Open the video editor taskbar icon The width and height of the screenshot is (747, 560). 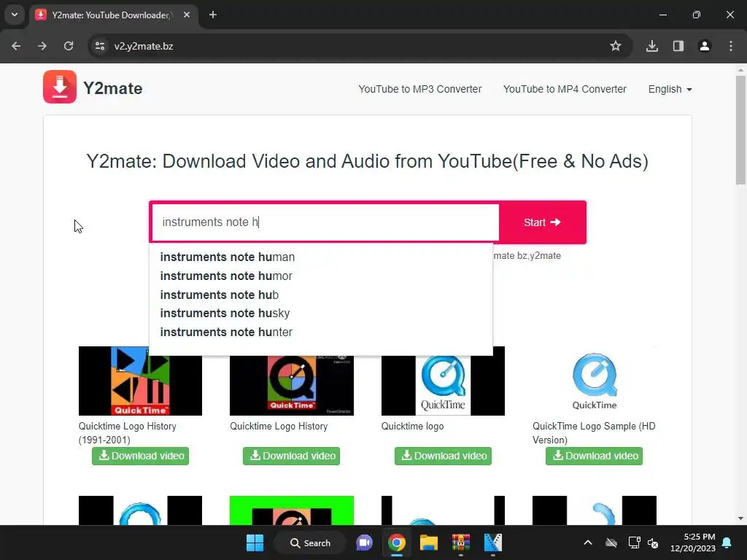pos(493,542)
